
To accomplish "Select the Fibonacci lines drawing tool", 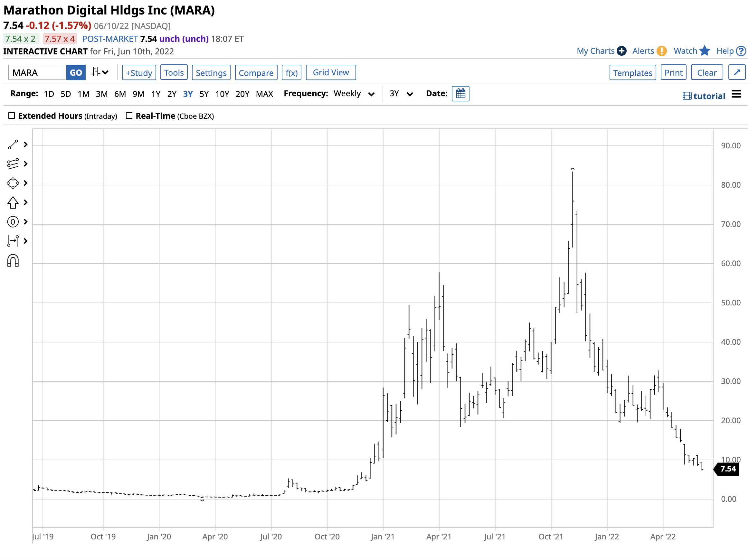I will (13, 164).
